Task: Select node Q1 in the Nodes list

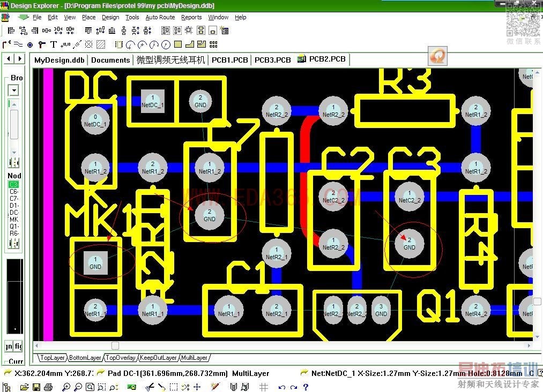Action: 14,227
